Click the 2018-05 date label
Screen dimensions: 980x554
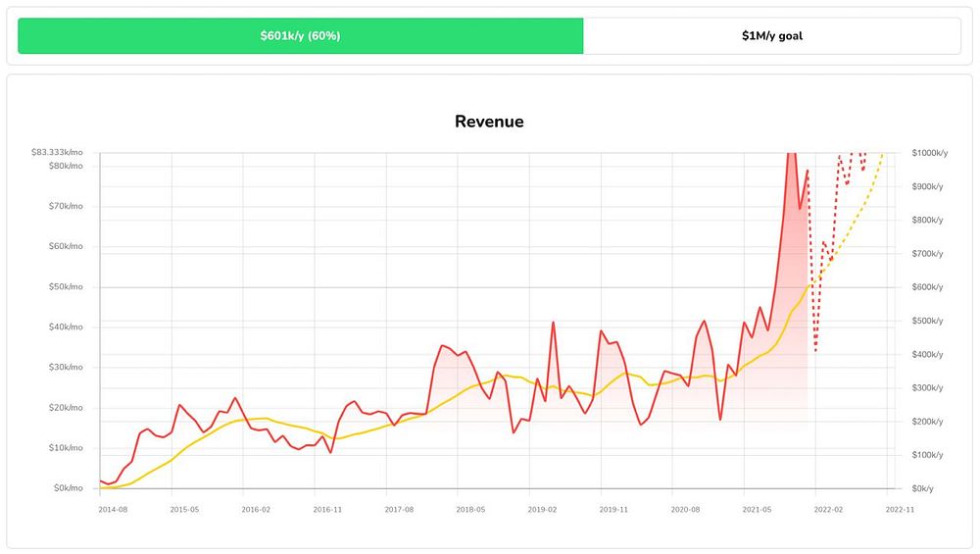coord(470,510)
